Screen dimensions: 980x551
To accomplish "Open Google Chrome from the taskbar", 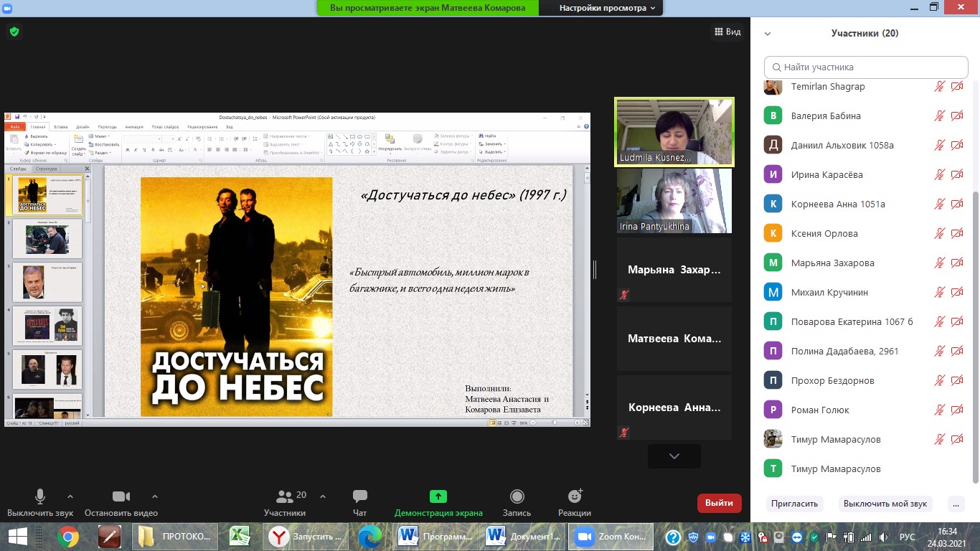I will [68, 536].
